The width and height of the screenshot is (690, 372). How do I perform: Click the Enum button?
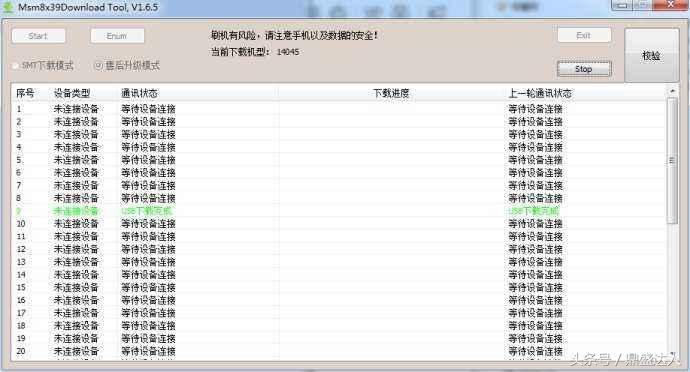point(117,36)
